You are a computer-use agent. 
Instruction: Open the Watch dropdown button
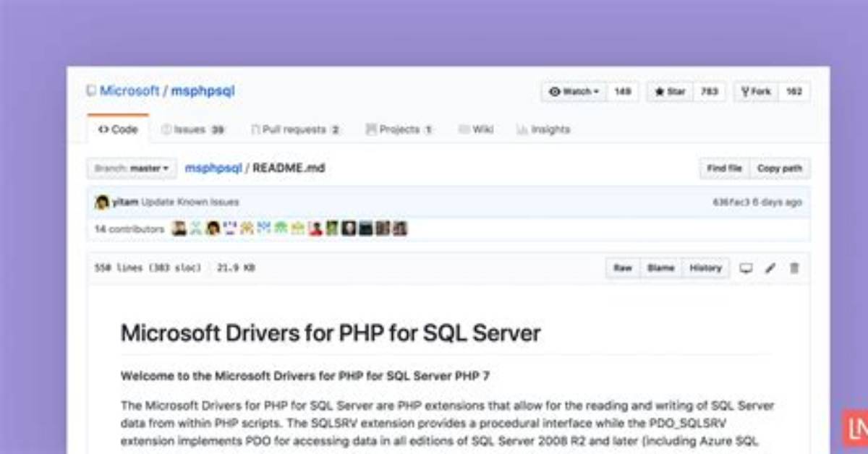pyautogui.click(x=574, y=92)
